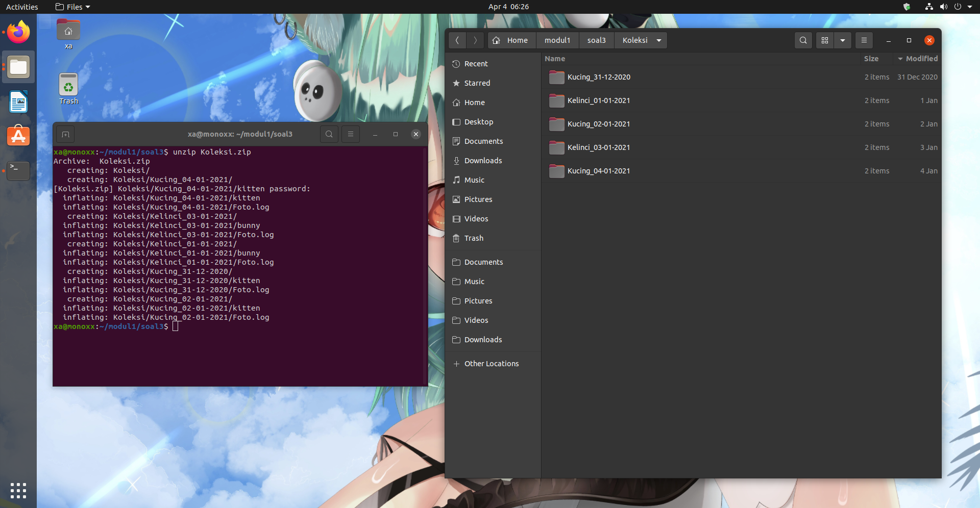The image size is (980, 508).
Task: Open the Files app menu in top bar
Action: [x=72, y=7]
